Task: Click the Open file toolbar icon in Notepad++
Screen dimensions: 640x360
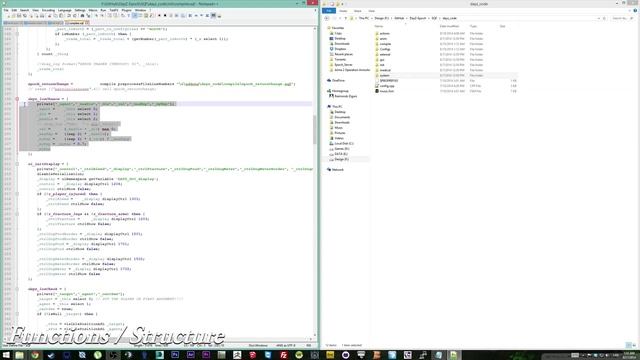Action: coord(13,16)
